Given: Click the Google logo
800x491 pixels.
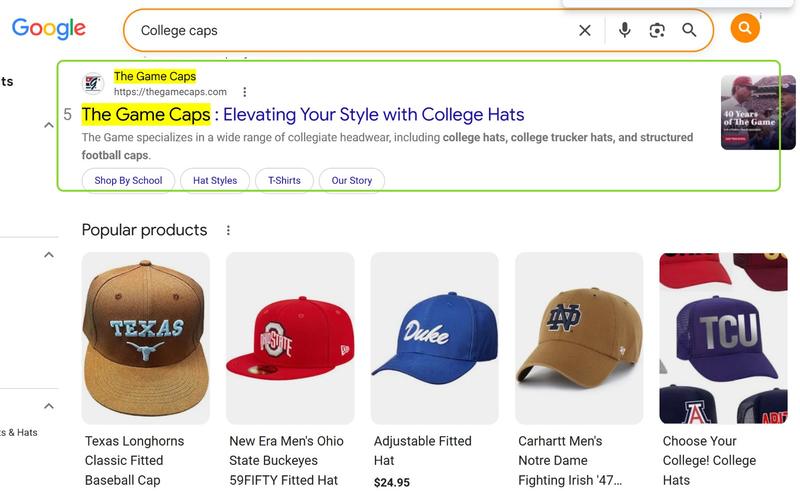Looking at the screenshot, I should point(49,29).
